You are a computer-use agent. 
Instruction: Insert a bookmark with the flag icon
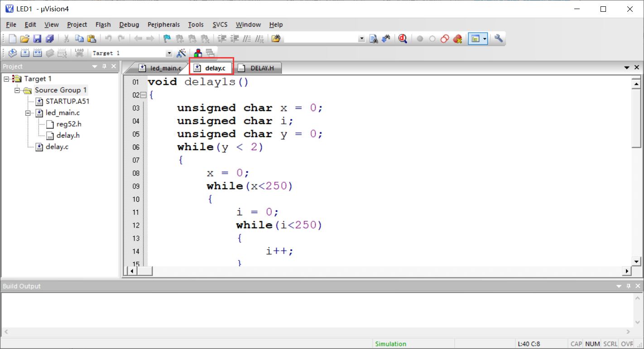167,39
